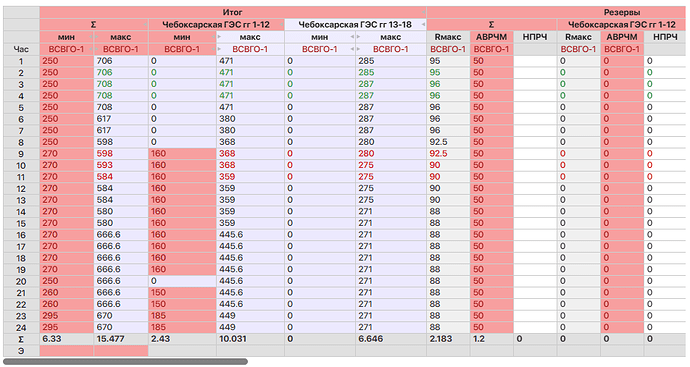Select the Час column header
Screen dimensions: 690x367
(21, 49)
